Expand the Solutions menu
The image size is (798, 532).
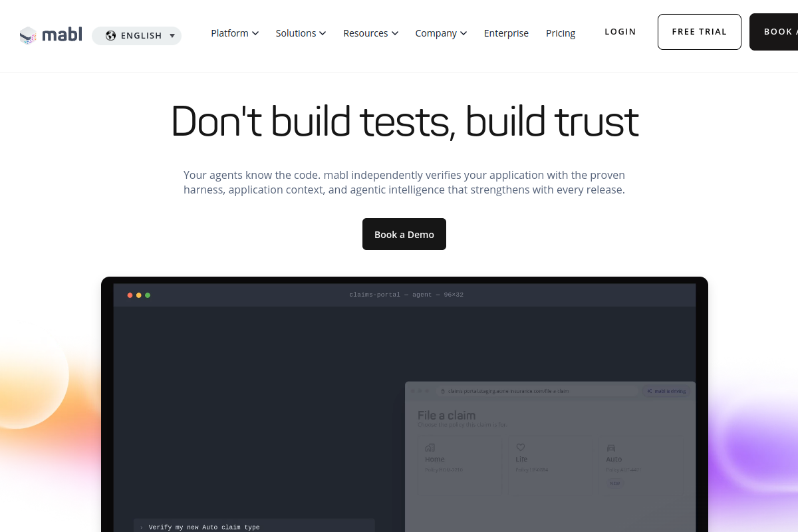click(301, 33)
